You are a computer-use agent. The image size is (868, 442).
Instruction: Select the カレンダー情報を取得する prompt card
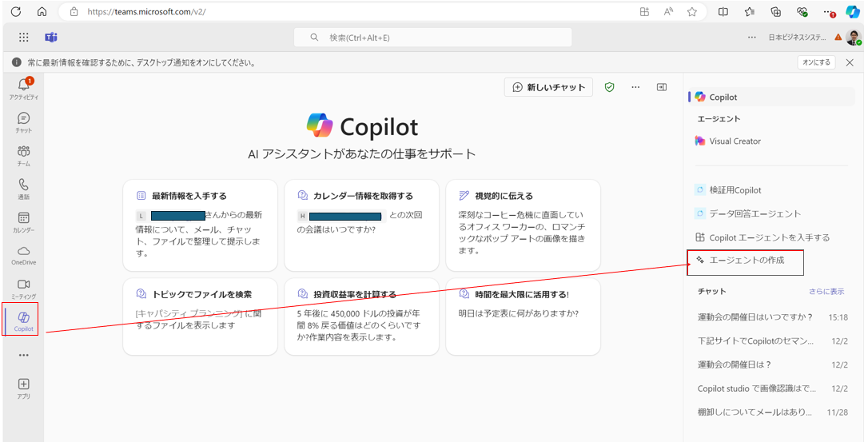tap(361, 225)
